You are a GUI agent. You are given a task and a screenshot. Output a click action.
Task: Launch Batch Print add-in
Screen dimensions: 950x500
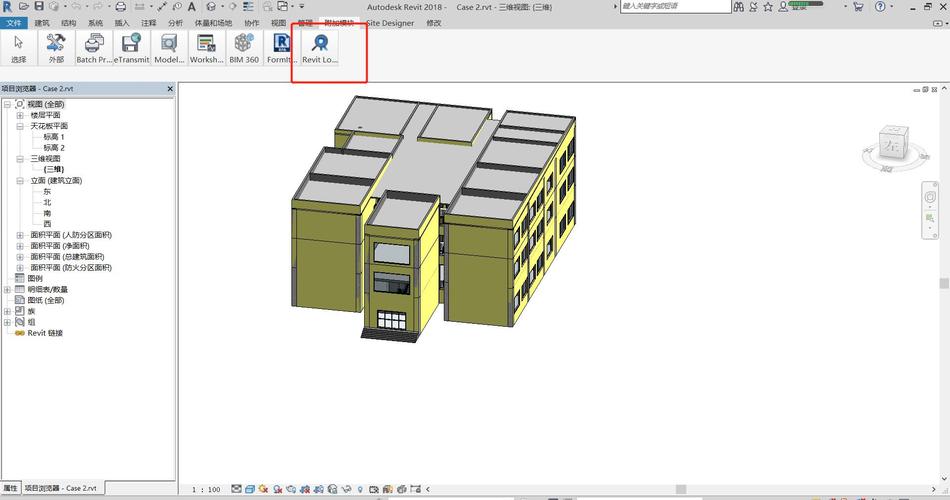pyautogui.click(x=94, y=48)
